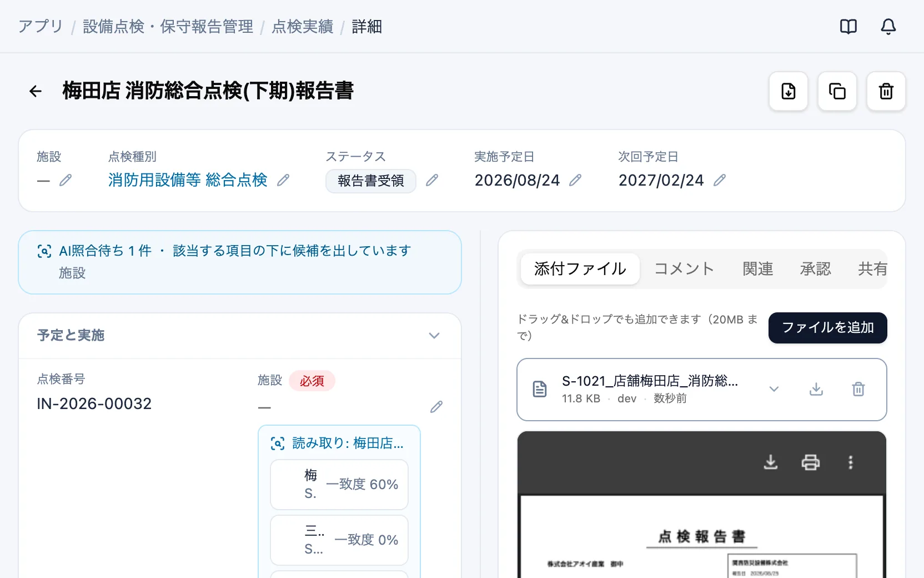Edit 実施予定日 2026/08/24 pencil
The width and height of the screenshot is (924, 578).
575,180
